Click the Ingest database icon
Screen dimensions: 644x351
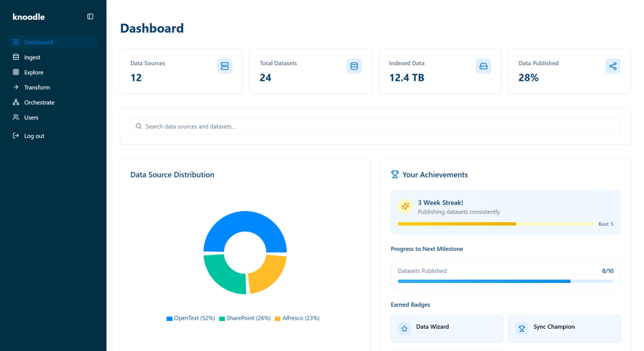coord(16,57)
